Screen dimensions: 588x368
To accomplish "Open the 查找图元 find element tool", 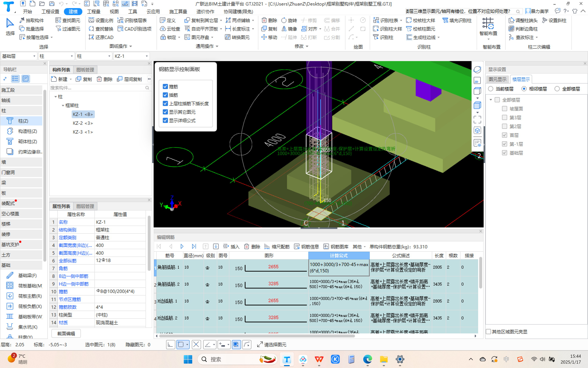I will (x=68, y=20).
